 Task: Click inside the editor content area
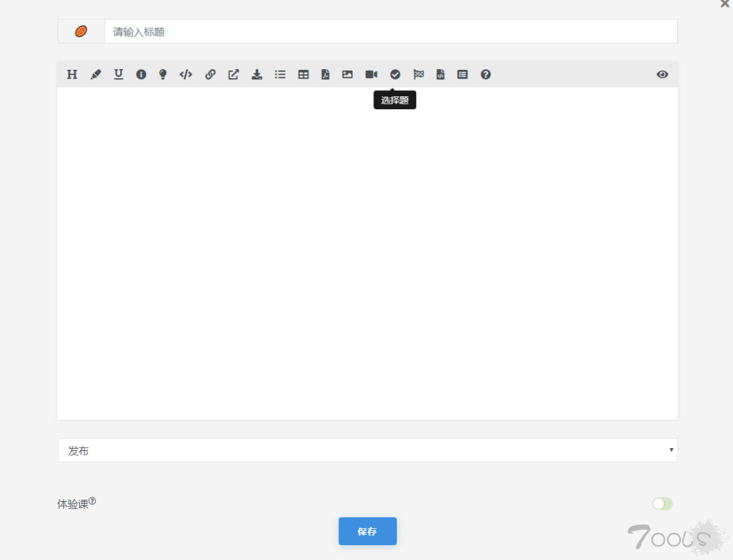tap(367, 253)
